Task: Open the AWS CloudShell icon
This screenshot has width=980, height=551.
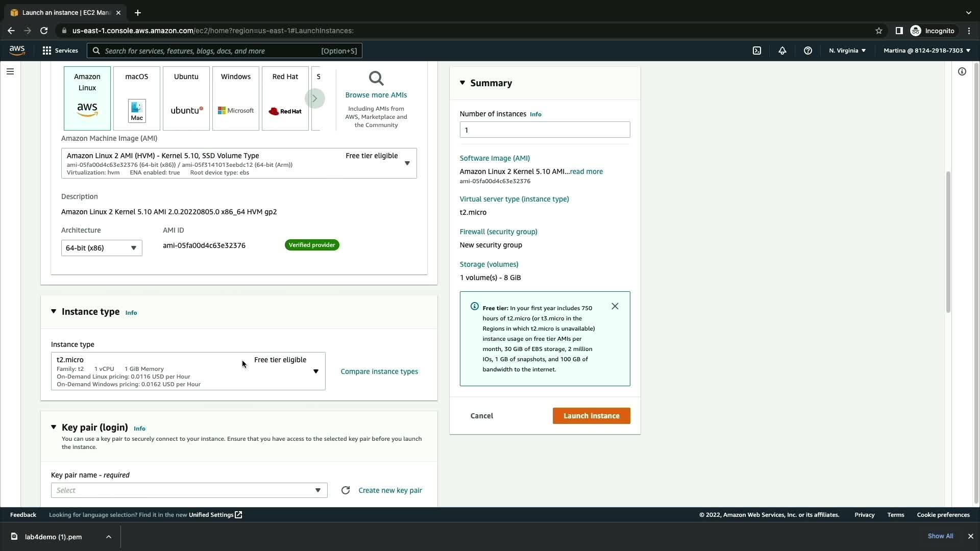Action: pos(757,51)
